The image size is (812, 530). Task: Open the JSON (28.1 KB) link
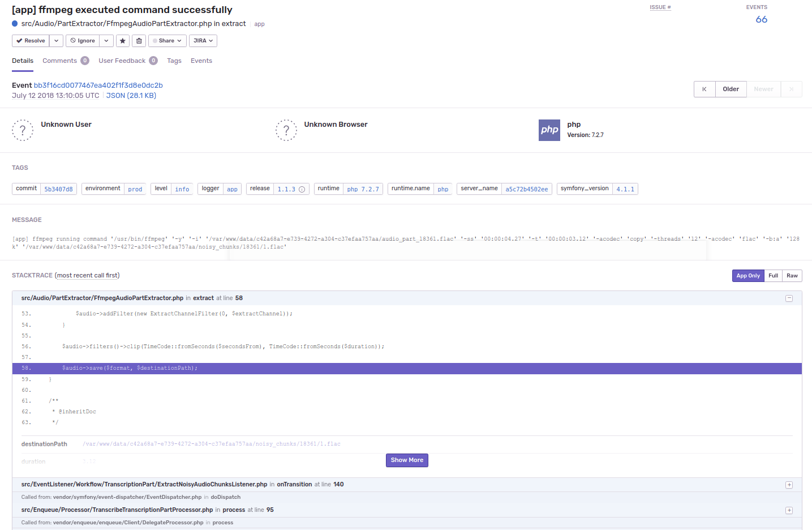click(131, 96)
